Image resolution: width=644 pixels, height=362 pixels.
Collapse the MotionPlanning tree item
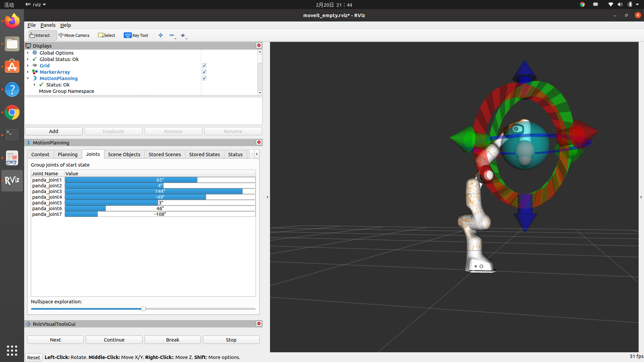click(28, 78)
